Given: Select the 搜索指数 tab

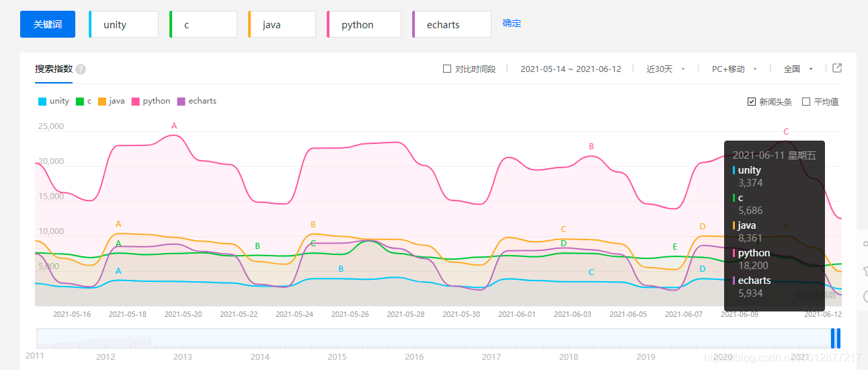Looking at the screenshot, I should (x=54, y=69).
